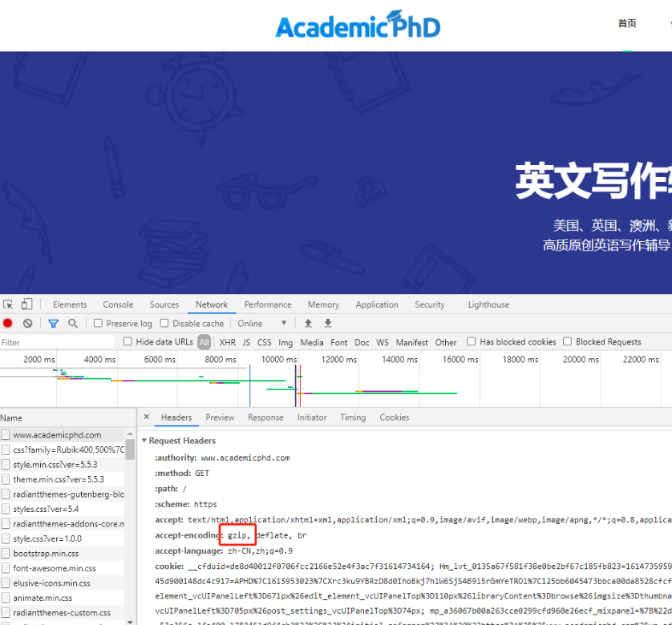Select style.css?ver=1.0.0 request

[x=63, y=538]
